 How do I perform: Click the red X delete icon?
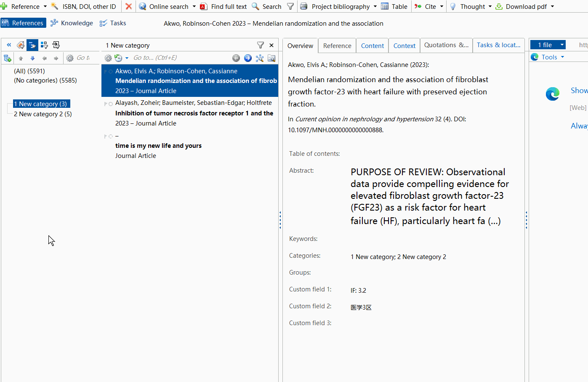pos(129,6)
